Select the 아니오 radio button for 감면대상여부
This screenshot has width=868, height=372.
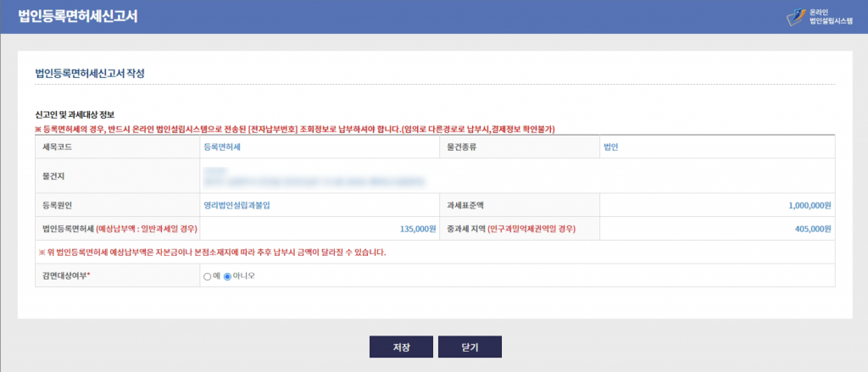227,277
